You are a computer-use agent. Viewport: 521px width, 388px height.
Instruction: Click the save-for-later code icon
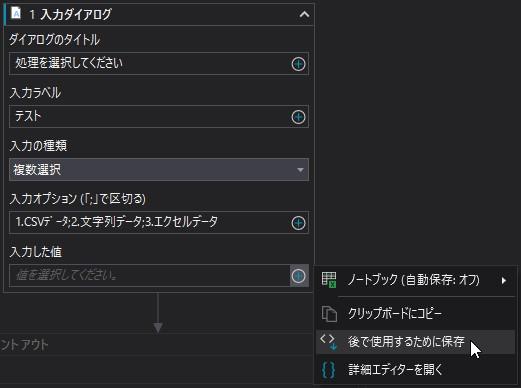pos(329,342)
